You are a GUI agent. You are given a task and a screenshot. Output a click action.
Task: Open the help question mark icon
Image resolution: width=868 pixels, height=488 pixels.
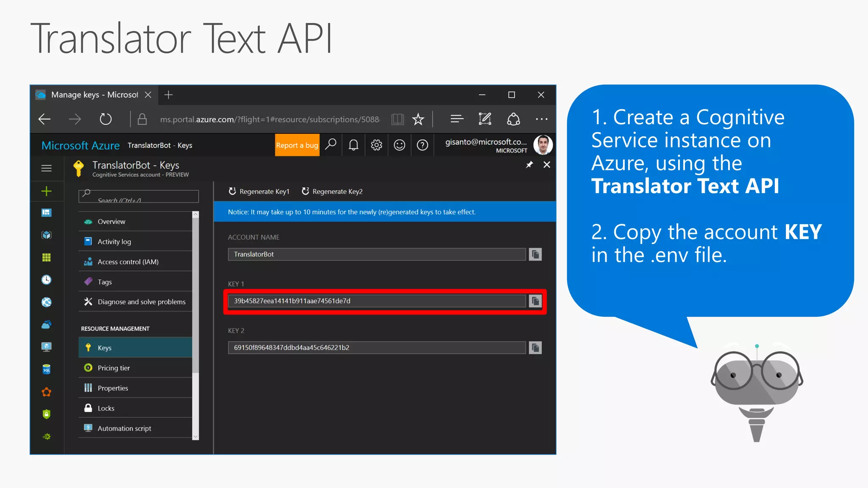tap(422, 145)
